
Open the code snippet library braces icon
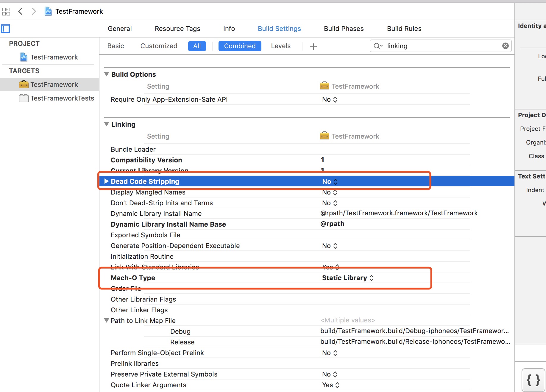tap(533, 380)
